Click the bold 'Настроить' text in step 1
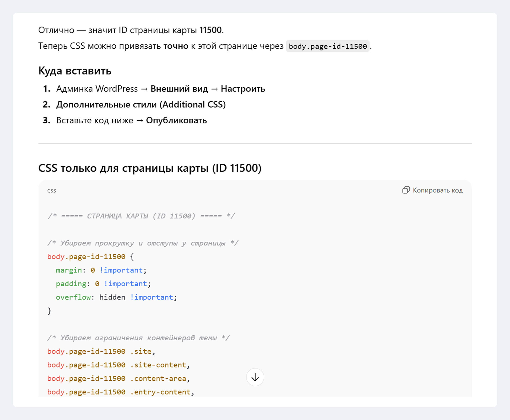Screen dimensions: 510x420 [243, 89]
